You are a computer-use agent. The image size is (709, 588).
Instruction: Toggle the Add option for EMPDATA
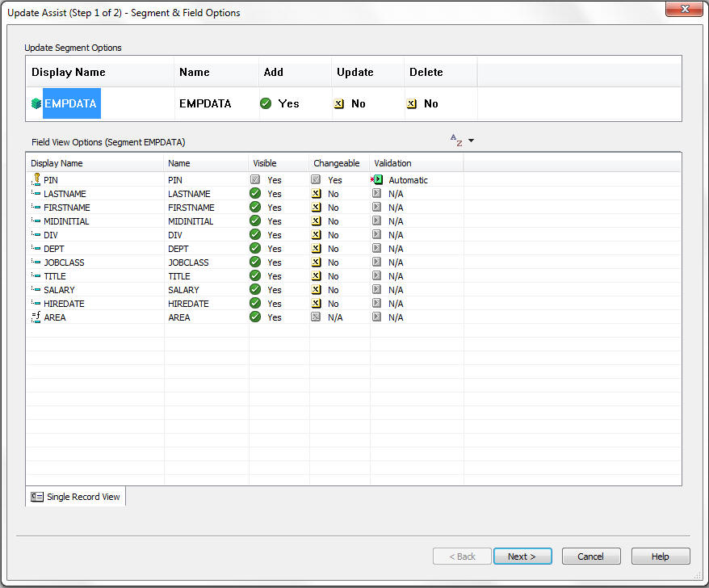pos(266,103)
